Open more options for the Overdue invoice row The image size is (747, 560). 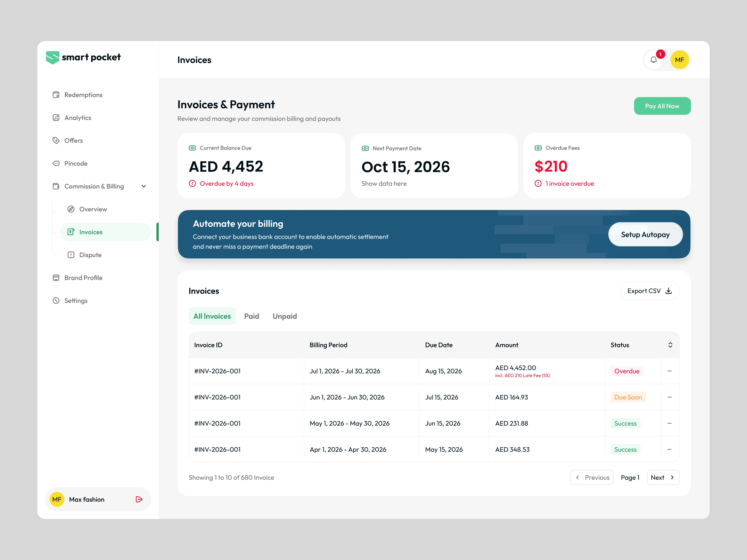coord(669,371)
